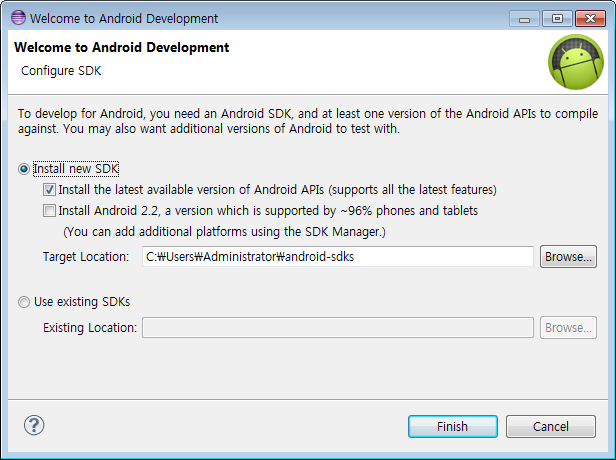Click the bold Welcome to Android Development heading

click(x=121, y=48)
